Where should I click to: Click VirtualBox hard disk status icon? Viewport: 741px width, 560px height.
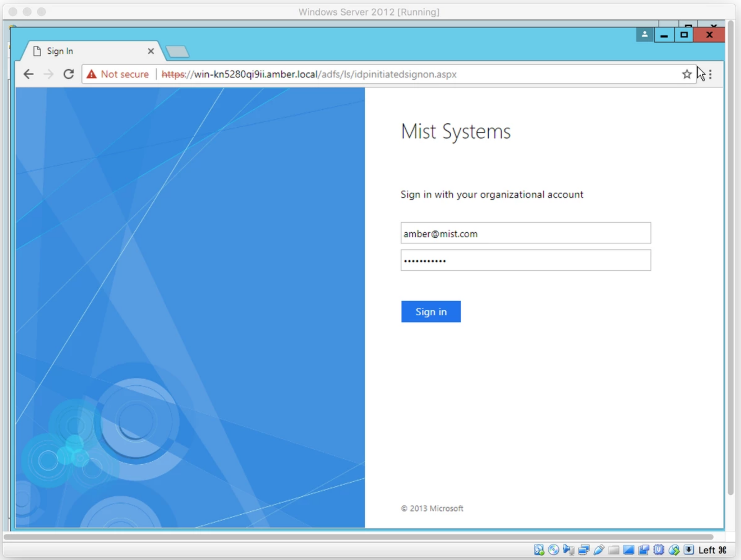(x=539, y=549)
